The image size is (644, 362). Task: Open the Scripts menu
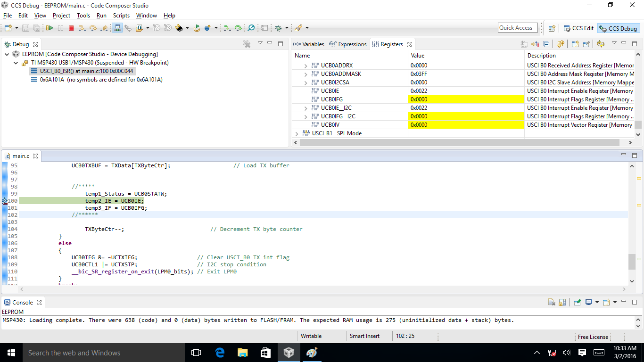pos(121,16)
